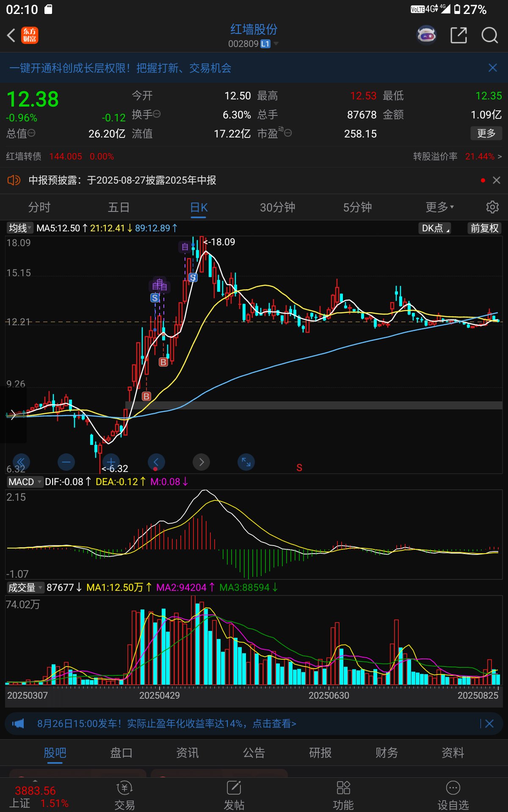Viewport: 508px width, 812px height.
Task: Tap the 6.32 low price label
Action: coord(115,469)
